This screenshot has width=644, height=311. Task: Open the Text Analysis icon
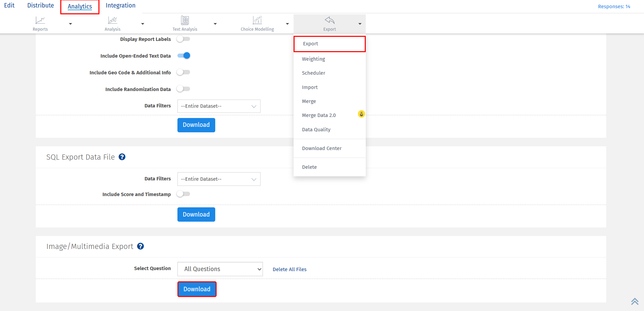coord(185,20)
